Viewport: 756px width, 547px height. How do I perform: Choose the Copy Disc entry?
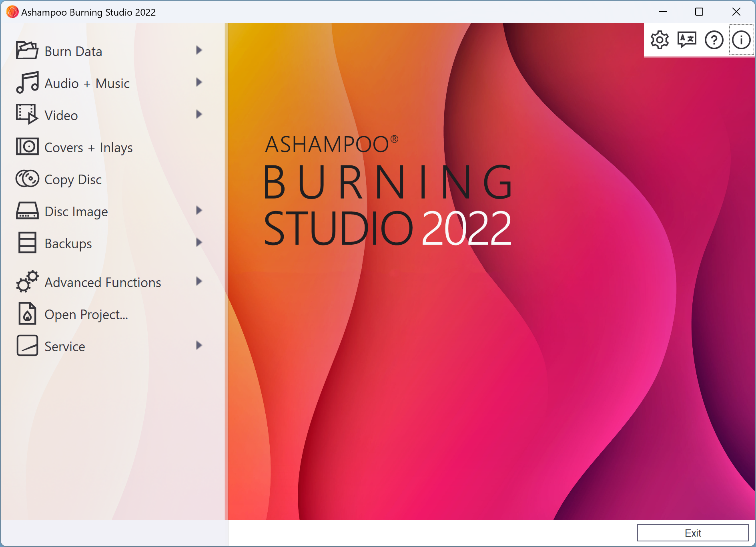pyautogui.click(x=112, y=179)
